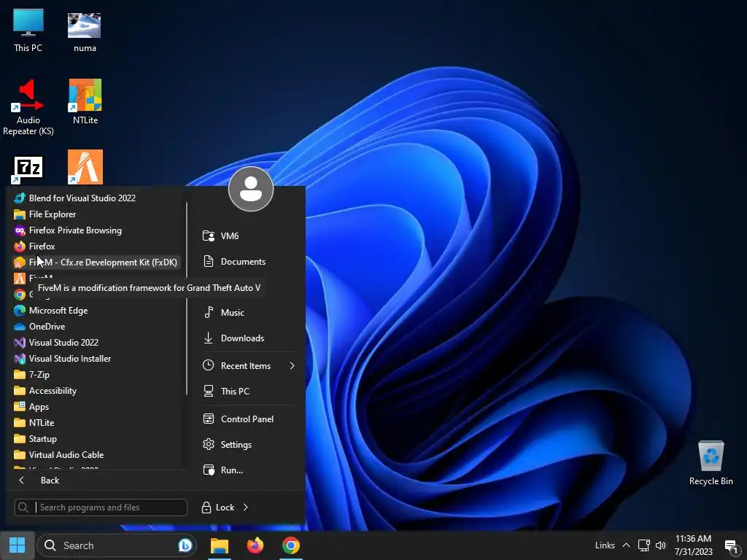Select the Recycle Bin desktop icon
Viewport: 747px width, 560px height.
pos(711,463)
